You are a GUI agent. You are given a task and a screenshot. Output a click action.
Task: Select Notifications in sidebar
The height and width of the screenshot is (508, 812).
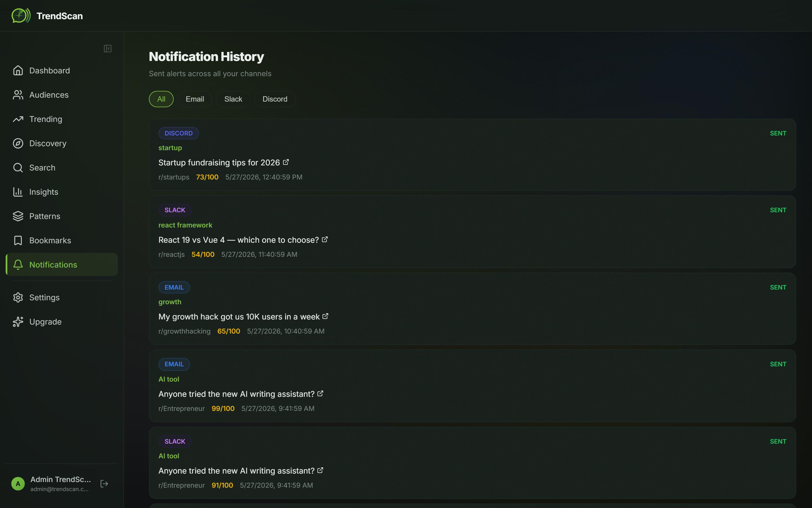pyautogui.click(x=62, y=265)
